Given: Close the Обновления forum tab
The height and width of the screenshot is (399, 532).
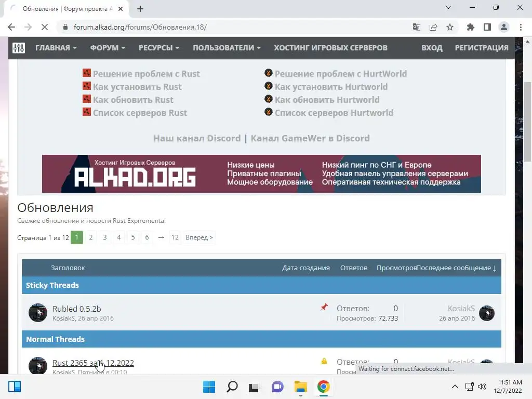Looking at the screenshot, I should coord(121,9).
